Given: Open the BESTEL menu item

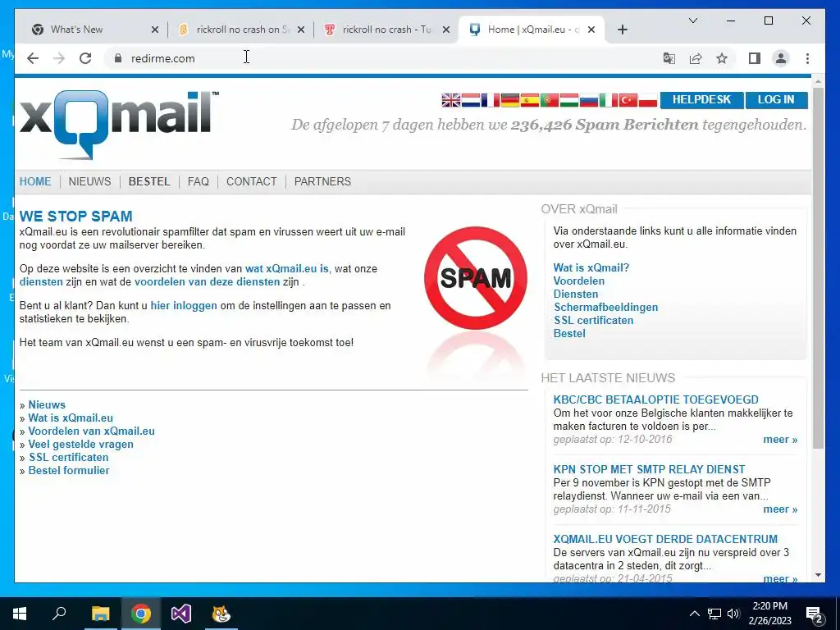Looking at the screenshot, I should [149, 181].
